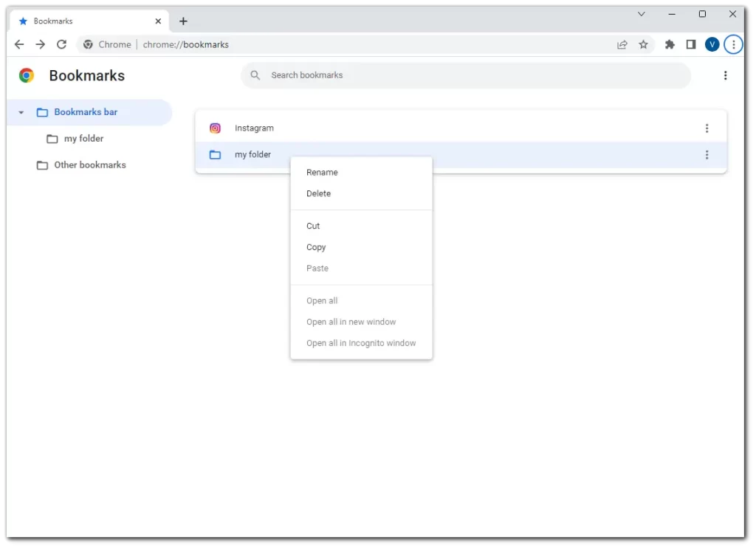
Task: Share this page using the share icon
Action: coord(622,44)
